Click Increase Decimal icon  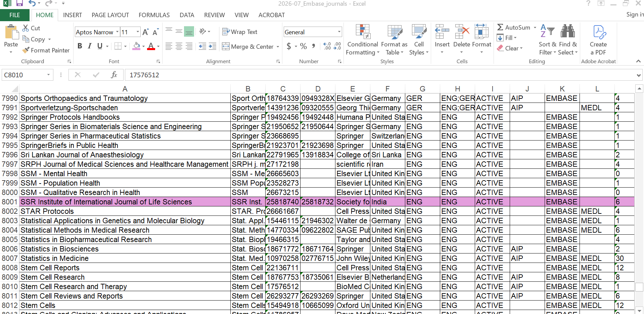(327, 46)
